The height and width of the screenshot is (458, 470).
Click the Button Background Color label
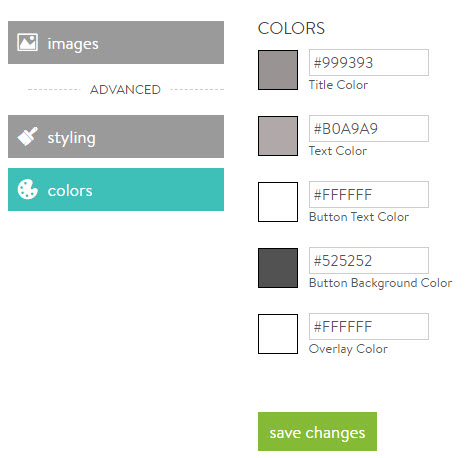(x=380, y=283)
